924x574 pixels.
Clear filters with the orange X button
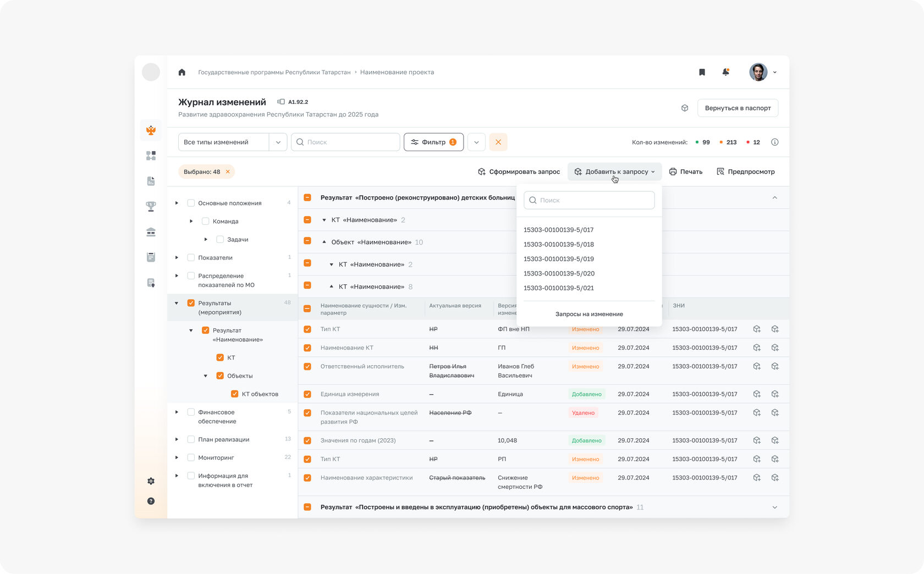click(x=498, y=142)
